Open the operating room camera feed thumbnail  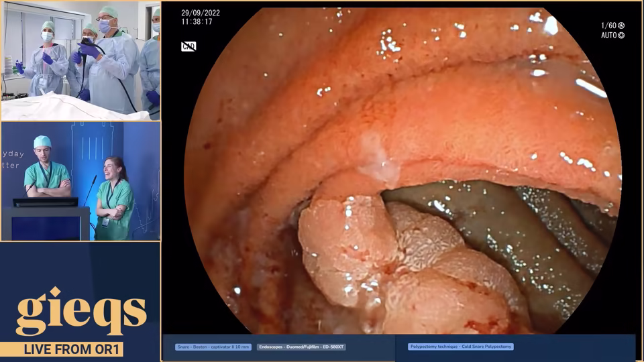80,61
